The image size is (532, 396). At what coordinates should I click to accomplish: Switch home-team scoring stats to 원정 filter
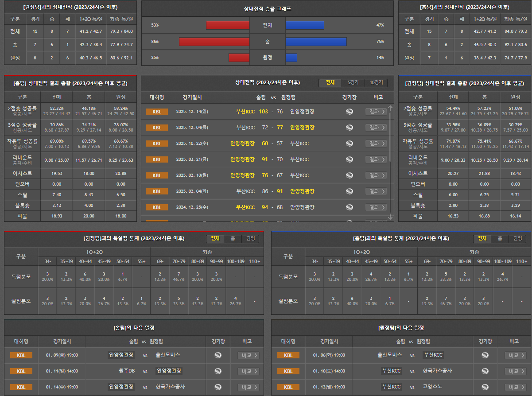click(517, 239)
